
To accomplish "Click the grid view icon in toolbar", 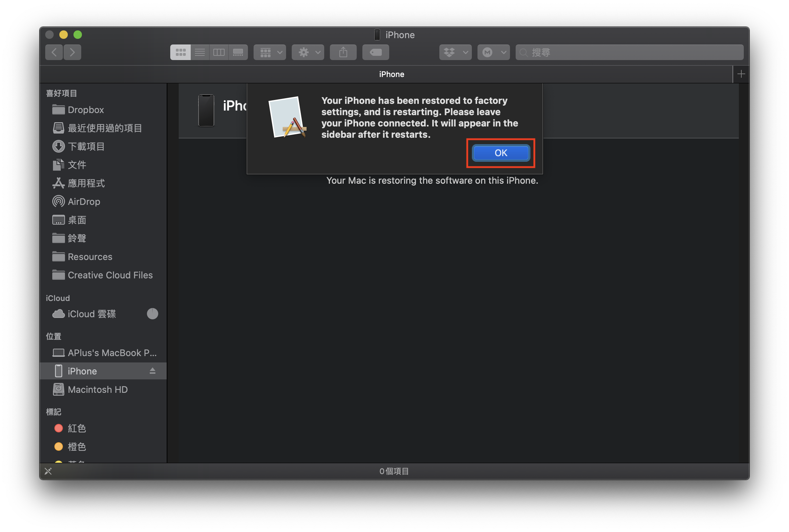I will point(179,52).
